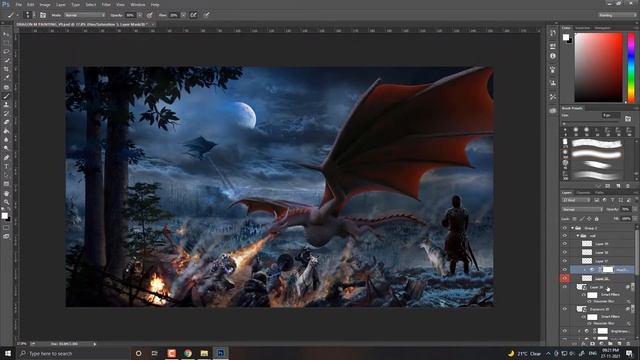Open the layer blend mode dropdown
Viewport: 640px width, 360px height.
[582, 209]
